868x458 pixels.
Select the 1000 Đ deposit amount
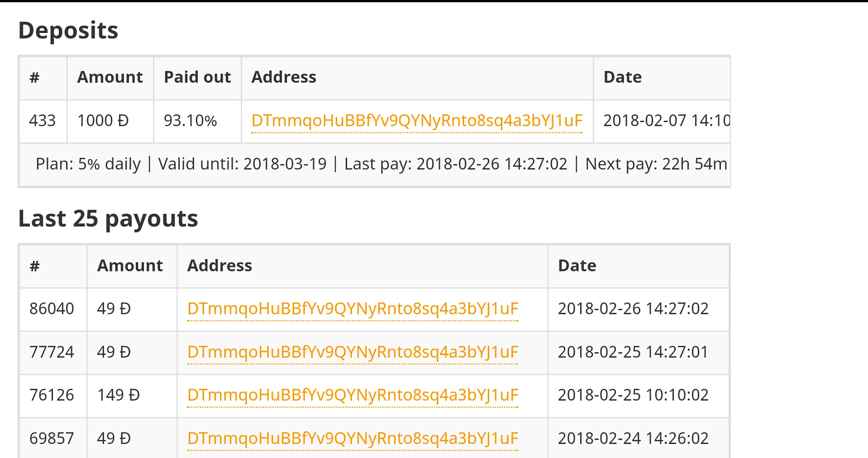[x=110, y=121]
